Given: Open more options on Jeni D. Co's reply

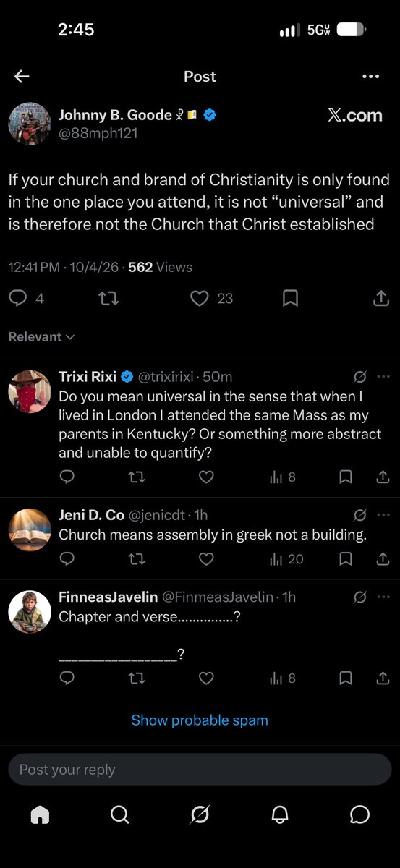Looking at the screenshot, I should click(x=383, y=515).
